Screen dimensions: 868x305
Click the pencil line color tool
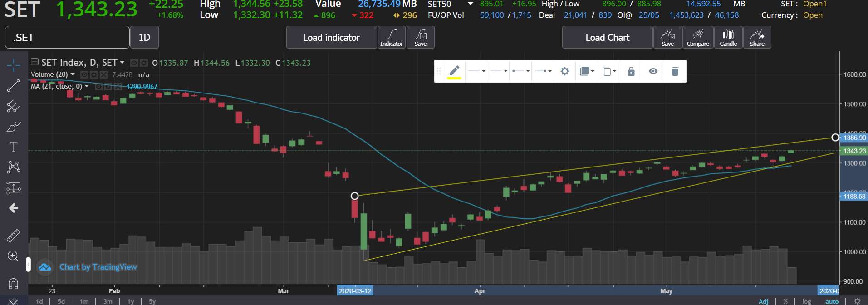tap(454, 71)
